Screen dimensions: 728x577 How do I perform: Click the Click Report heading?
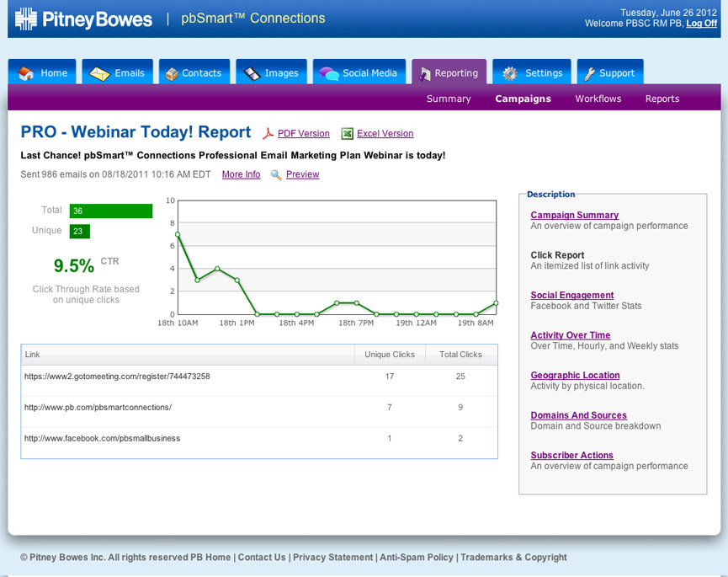[x=557, y=255]
